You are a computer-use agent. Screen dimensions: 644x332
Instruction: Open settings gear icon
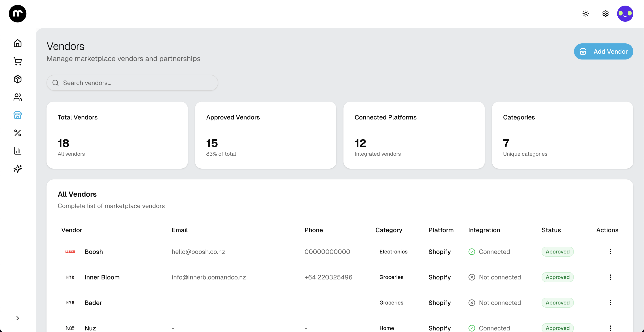[605, 13]
